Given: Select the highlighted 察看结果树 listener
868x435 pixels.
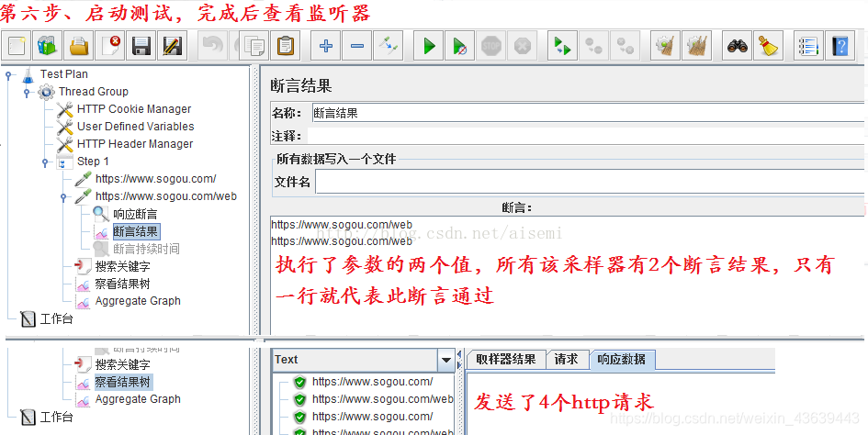Looking at the screenshot, I should pyautogui.click(x=122, y=382).
